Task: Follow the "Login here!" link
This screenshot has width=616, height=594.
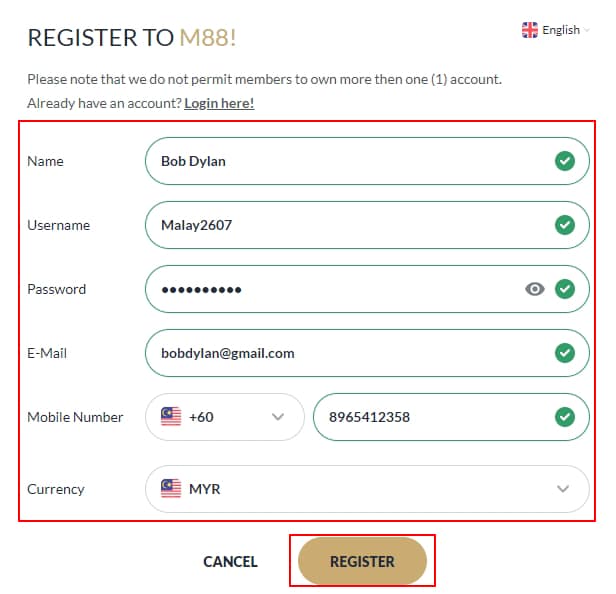Action: pyautogui.click(x=219, y=103)
